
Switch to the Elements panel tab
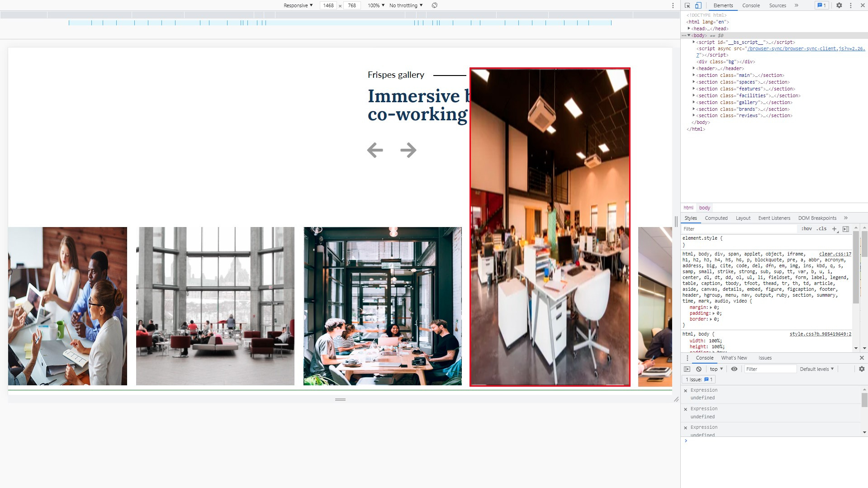coord(723,5)
